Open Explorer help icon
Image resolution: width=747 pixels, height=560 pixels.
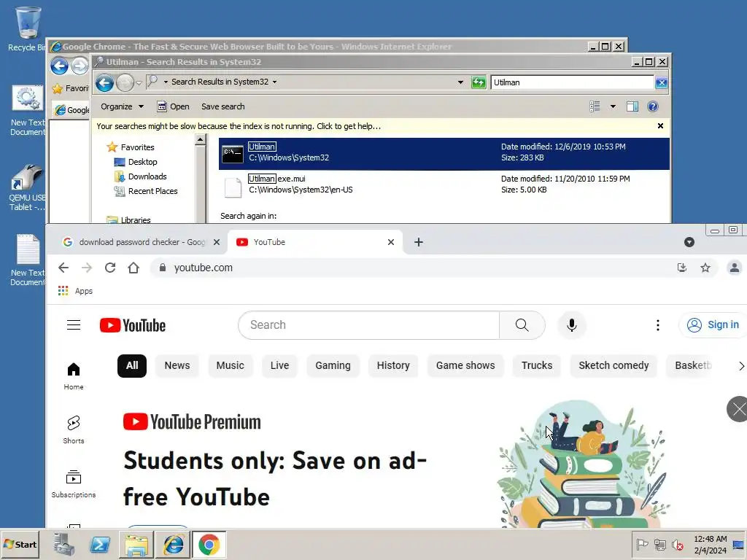(653, 106)
